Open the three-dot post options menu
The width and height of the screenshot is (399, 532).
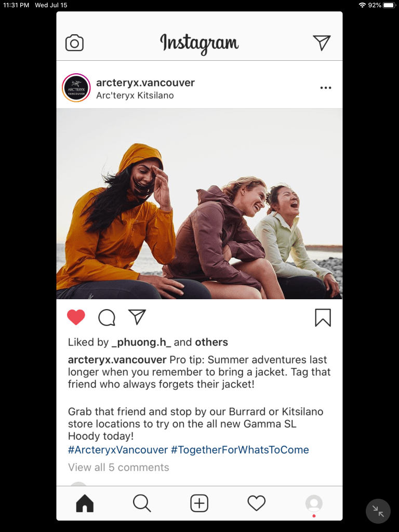tap(326, 88)
